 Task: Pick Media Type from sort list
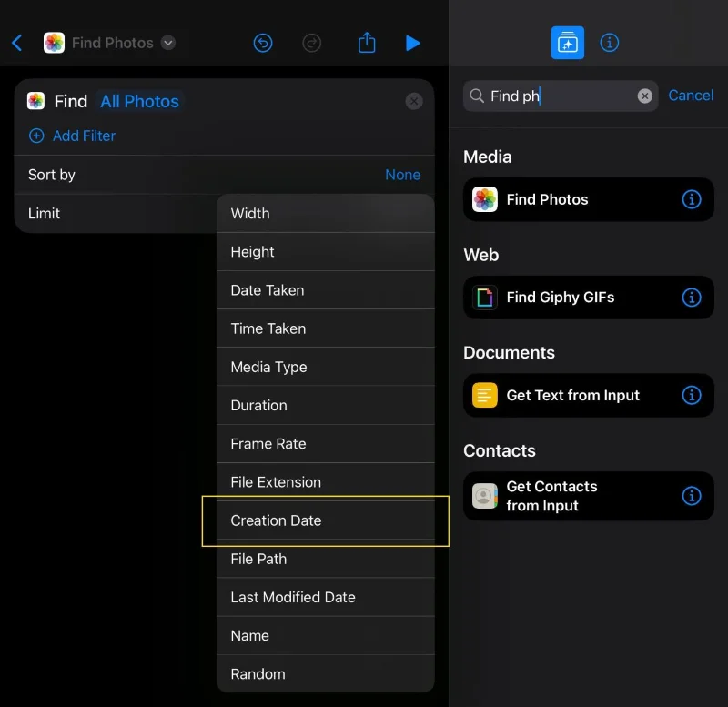[x=326, y=367]
